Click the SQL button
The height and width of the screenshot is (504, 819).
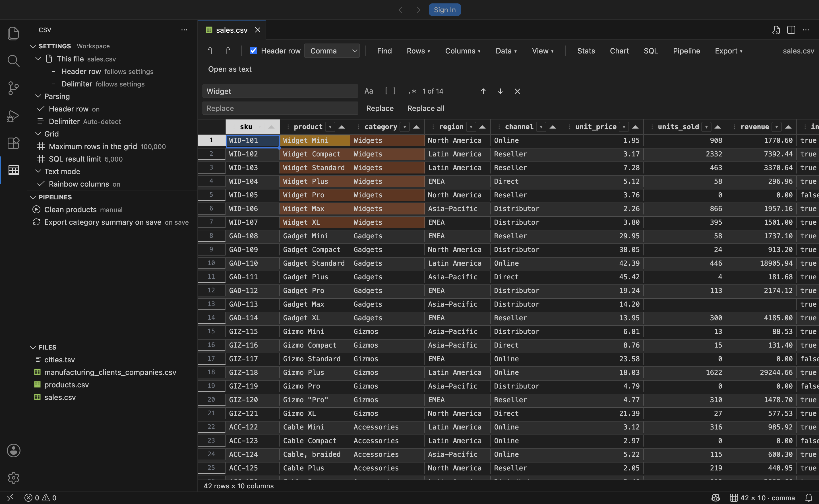650,51
